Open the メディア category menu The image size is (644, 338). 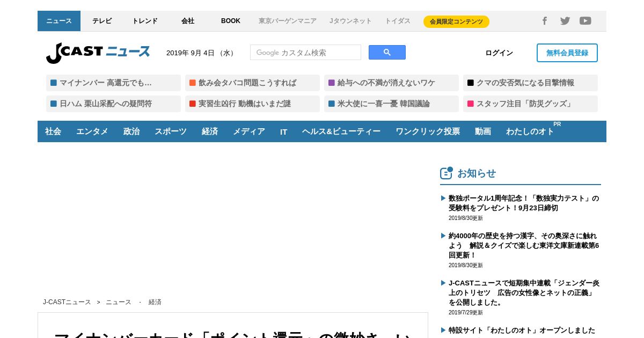coord(249,131)
